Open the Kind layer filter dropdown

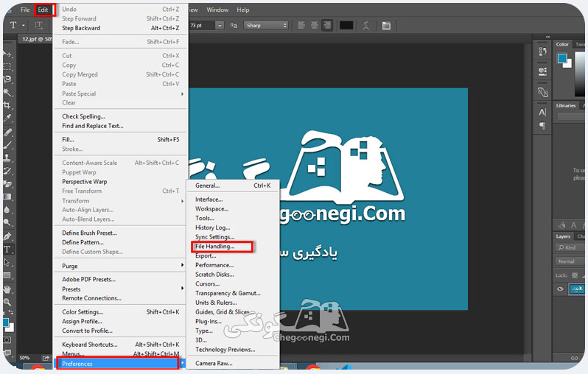click(x=570, y=247)
